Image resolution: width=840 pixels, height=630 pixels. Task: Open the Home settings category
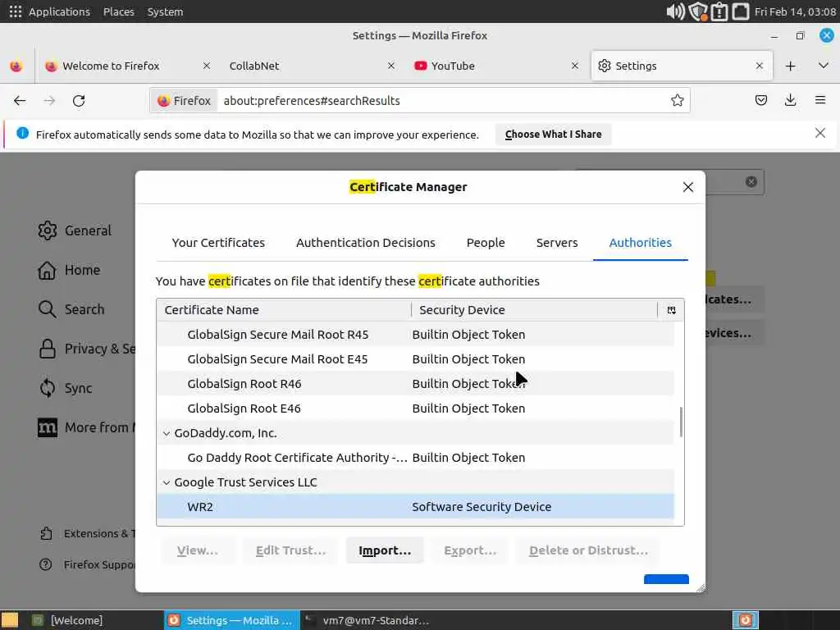point(69,270)
